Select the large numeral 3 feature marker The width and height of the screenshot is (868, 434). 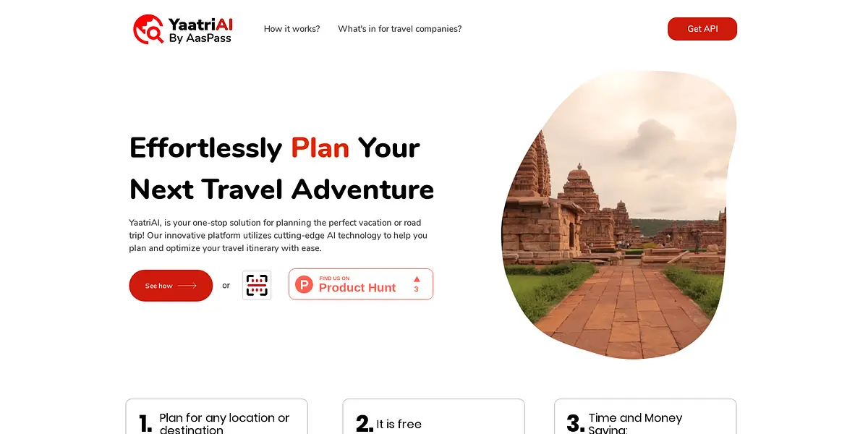pos(576,423)
